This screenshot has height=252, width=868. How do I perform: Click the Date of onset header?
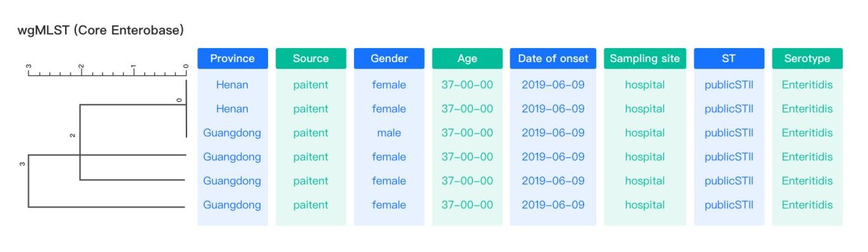[553, 58]
